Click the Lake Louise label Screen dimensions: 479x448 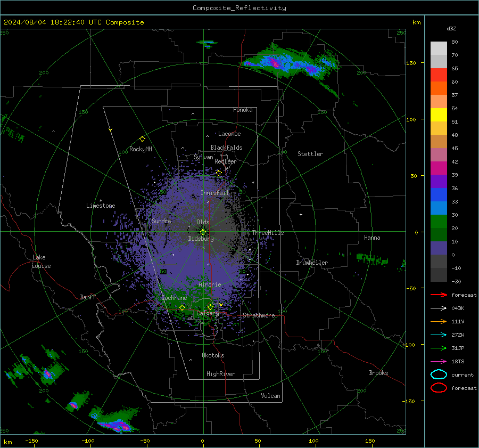41,262
